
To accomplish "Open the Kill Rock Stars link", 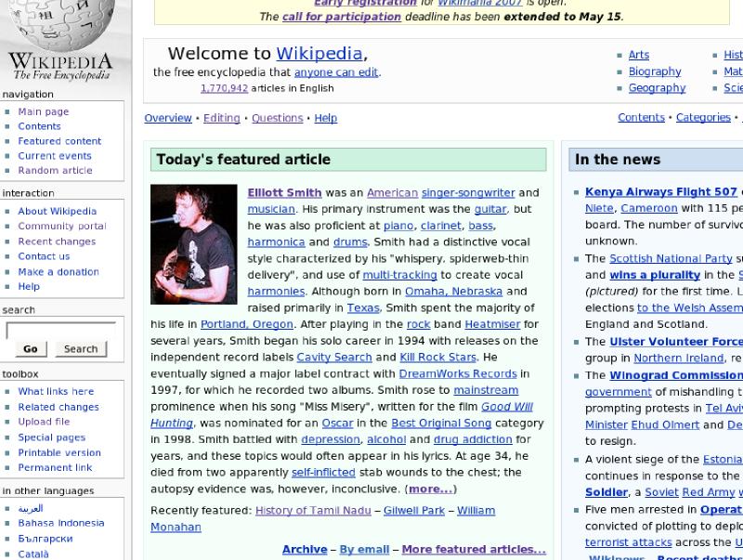I will 437,358.
